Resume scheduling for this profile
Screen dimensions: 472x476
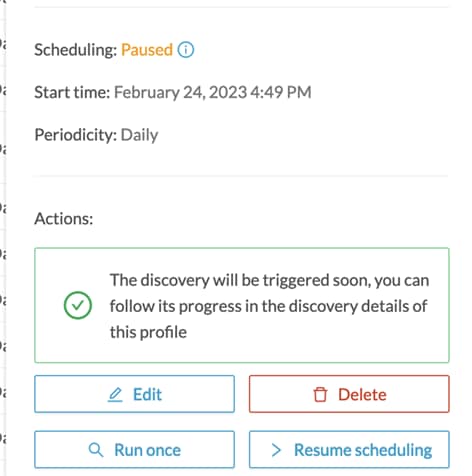pyautogui.click(x=349, y=450)
